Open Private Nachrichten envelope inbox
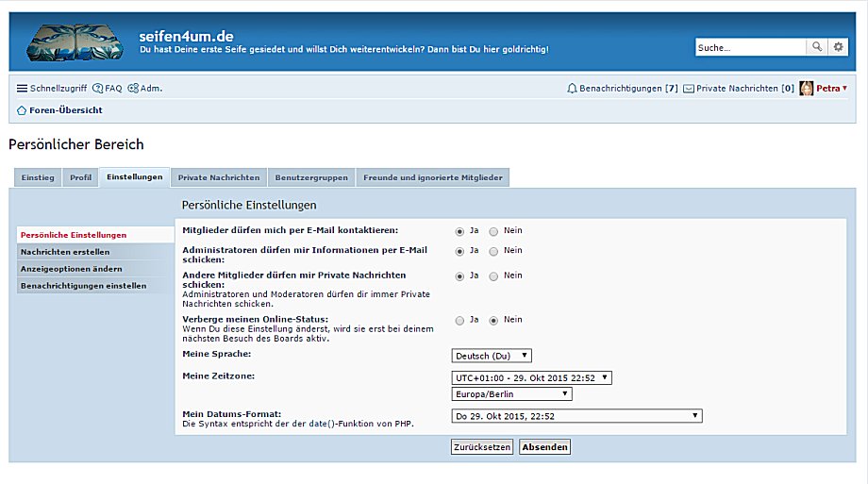Viewport: 868px width, 484px height. coord(689,89)
